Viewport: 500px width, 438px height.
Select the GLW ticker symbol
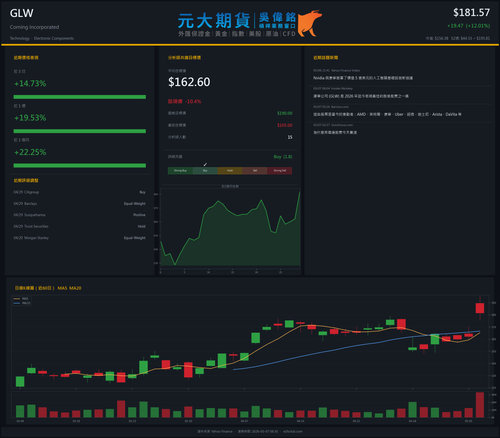[21, 13]
